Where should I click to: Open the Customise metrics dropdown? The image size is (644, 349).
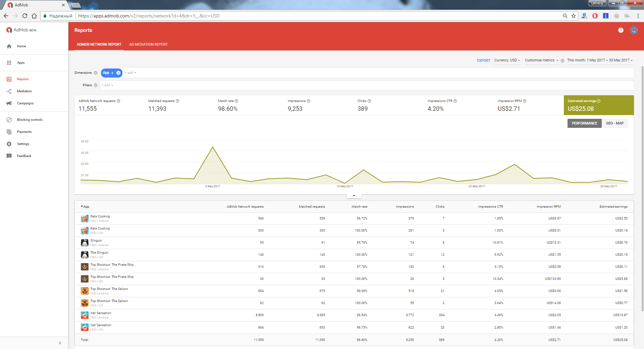[x=541, y=60]
